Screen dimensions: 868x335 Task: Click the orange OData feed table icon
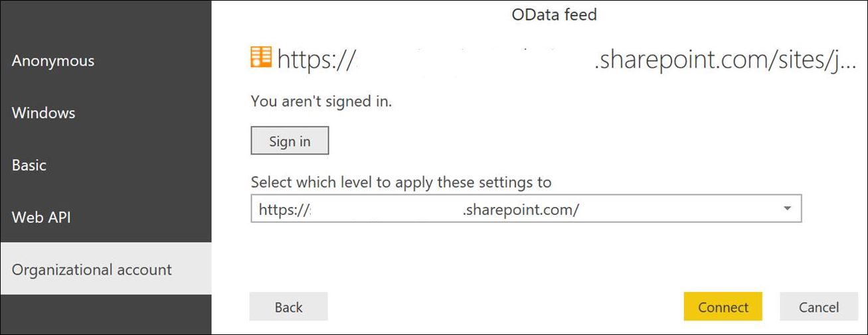[x=261, y=58]
